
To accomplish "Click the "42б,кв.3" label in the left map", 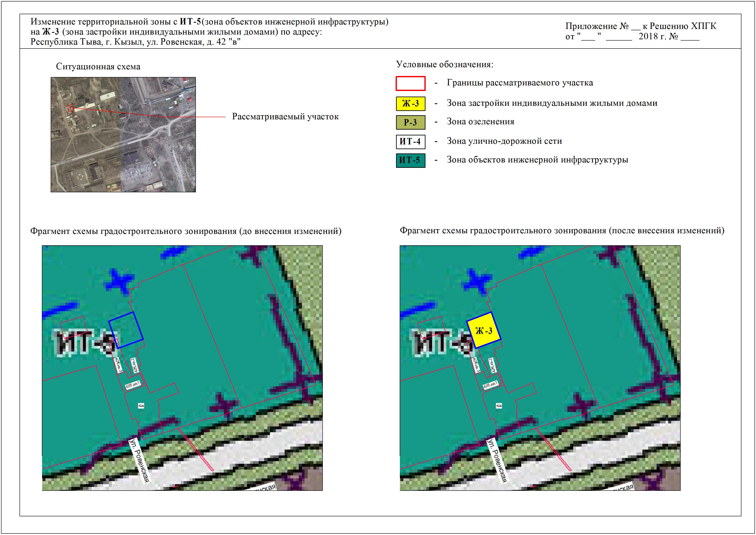I will (x=118, y=365).
